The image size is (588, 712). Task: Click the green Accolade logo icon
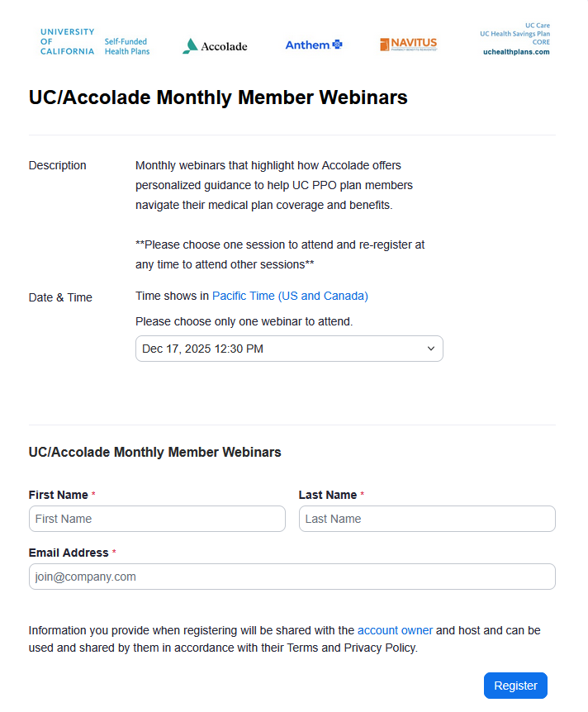coord(190,46)
